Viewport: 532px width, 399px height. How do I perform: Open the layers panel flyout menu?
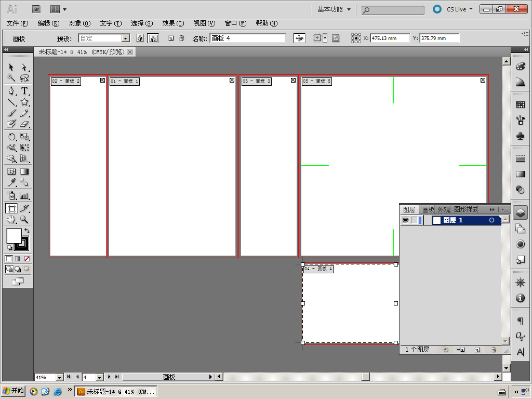tap(505, 209)
